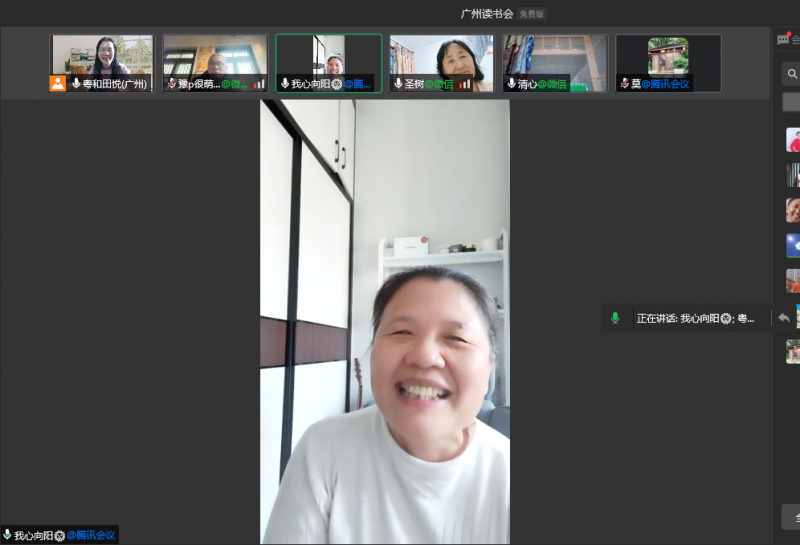The width and height of the screenshot is (800, 545).
Task: Click the muted mic icon on 豫p假萌
Action: point(172,84)
